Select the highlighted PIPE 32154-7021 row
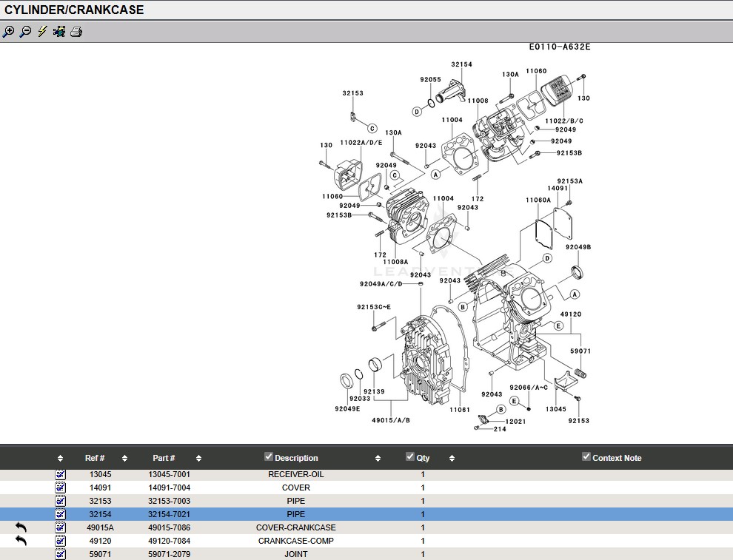The height and width of the screenshot is (560, 733). click(x=170, y=514)
